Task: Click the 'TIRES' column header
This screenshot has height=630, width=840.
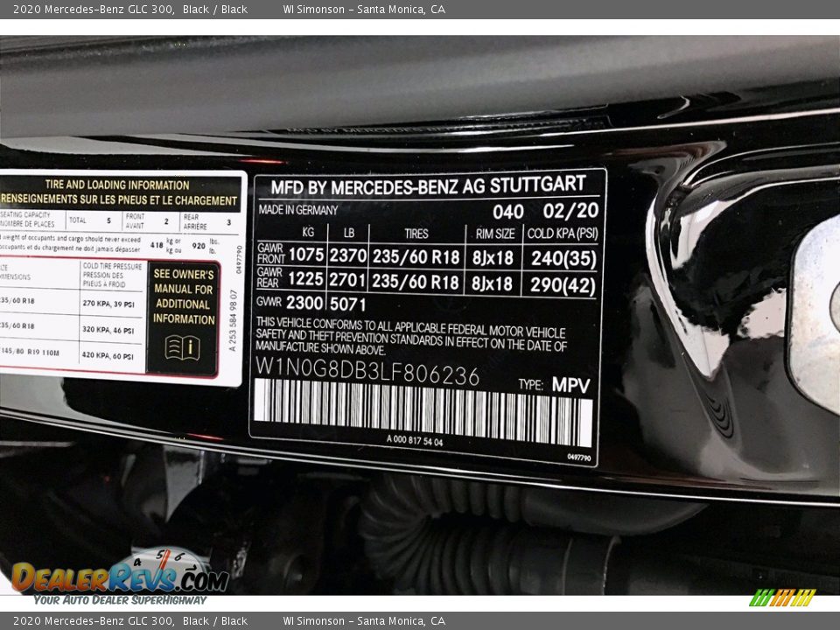Action: (416, 234)
